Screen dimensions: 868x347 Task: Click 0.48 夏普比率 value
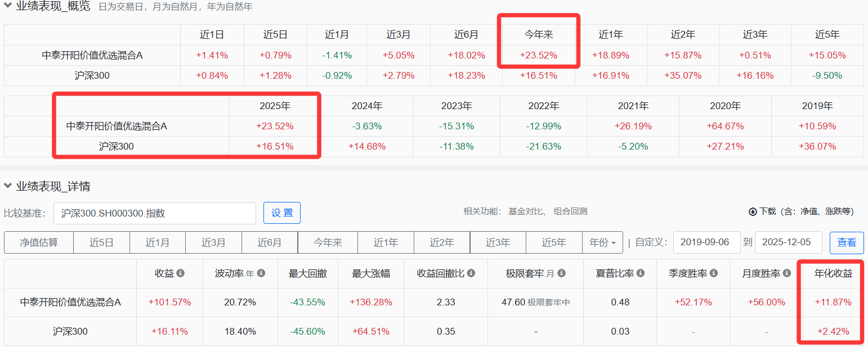(620, 302)
